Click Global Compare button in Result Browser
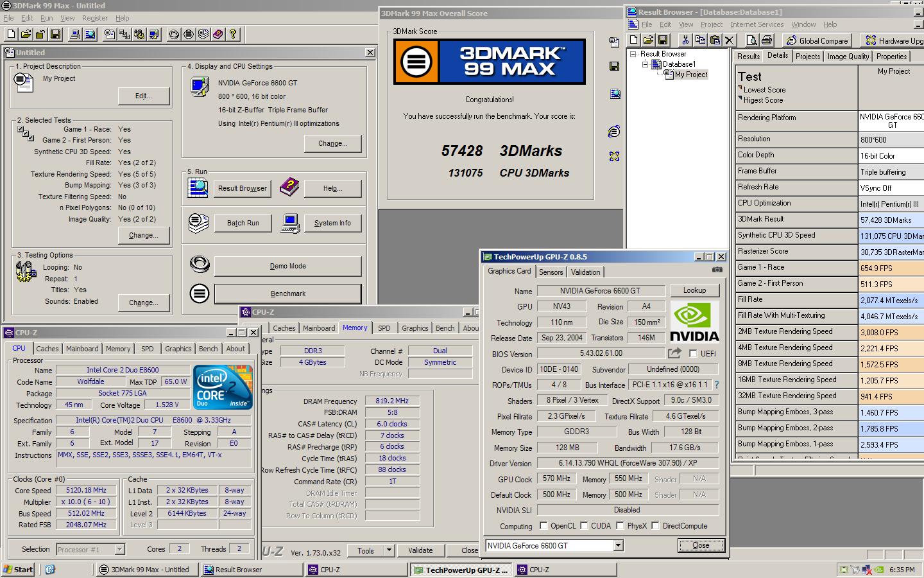The image size is (924, 578). [x=817, y=40]
